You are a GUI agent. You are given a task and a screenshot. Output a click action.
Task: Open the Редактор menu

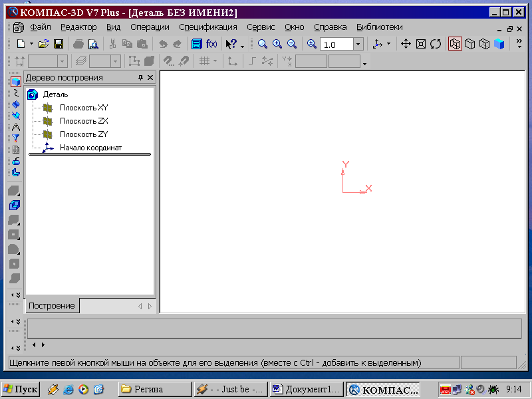coord(78,27)
